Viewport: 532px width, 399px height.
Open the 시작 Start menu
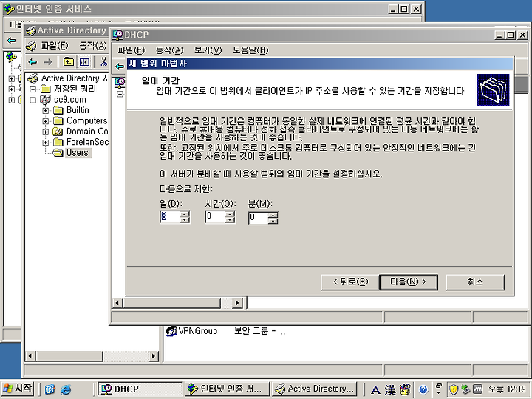[18, 389]
